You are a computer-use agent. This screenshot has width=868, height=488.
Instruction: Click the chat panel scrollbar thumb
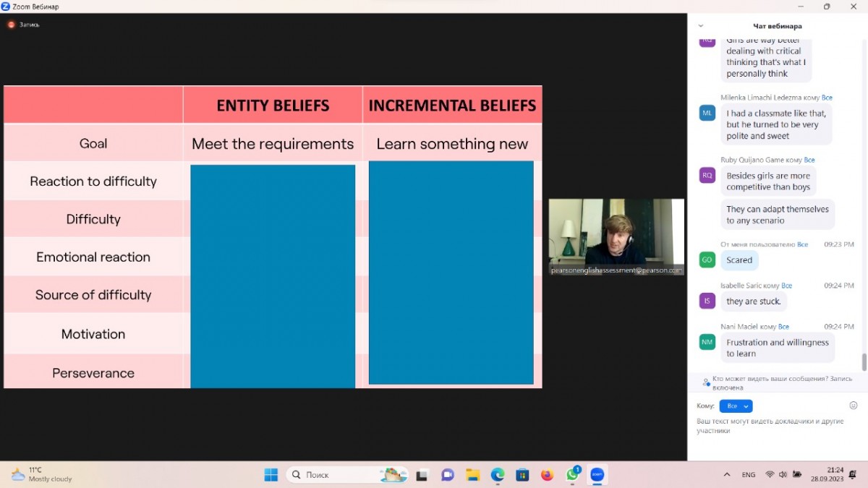(x=863, y=361)
